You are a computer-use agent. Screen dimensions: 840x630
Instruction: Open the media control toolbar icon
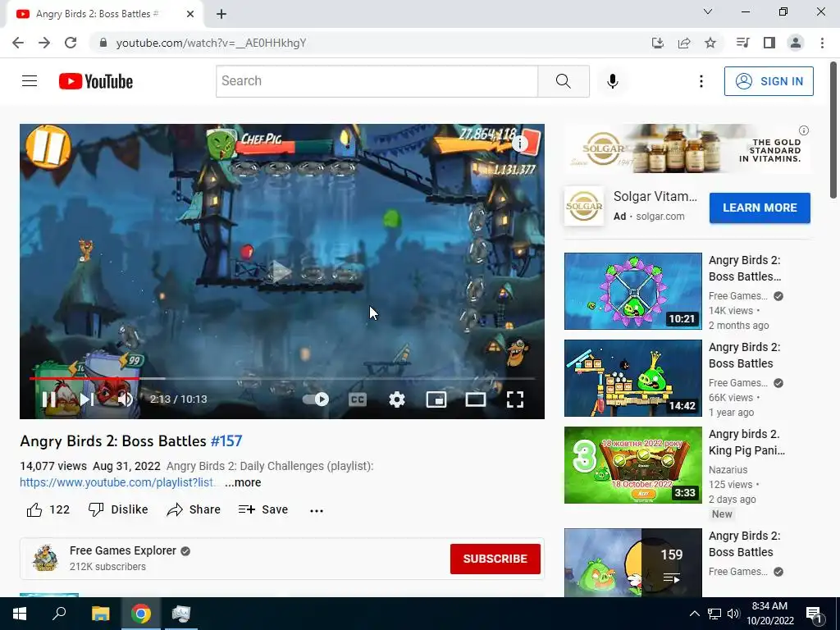point(742,43)
